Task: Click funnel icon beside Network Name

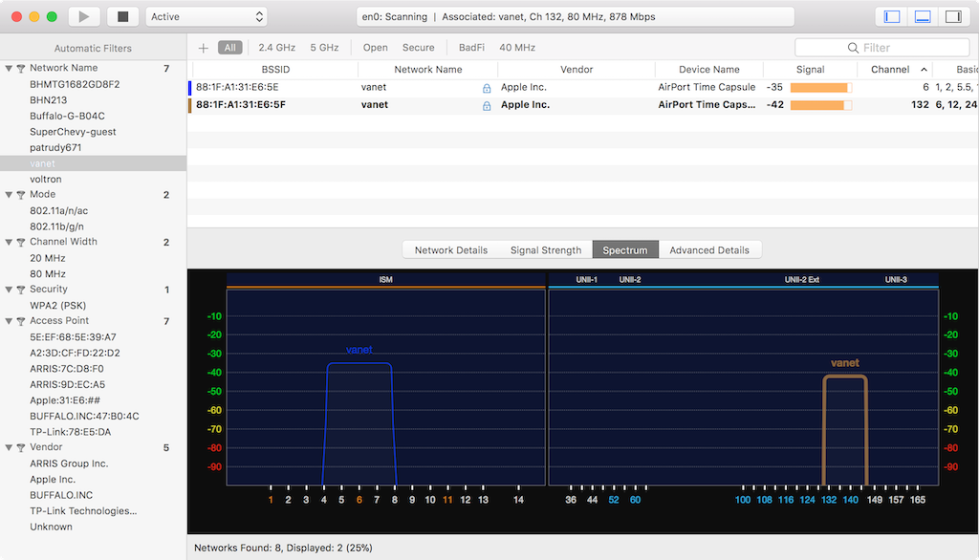Action: pos(21,68)
